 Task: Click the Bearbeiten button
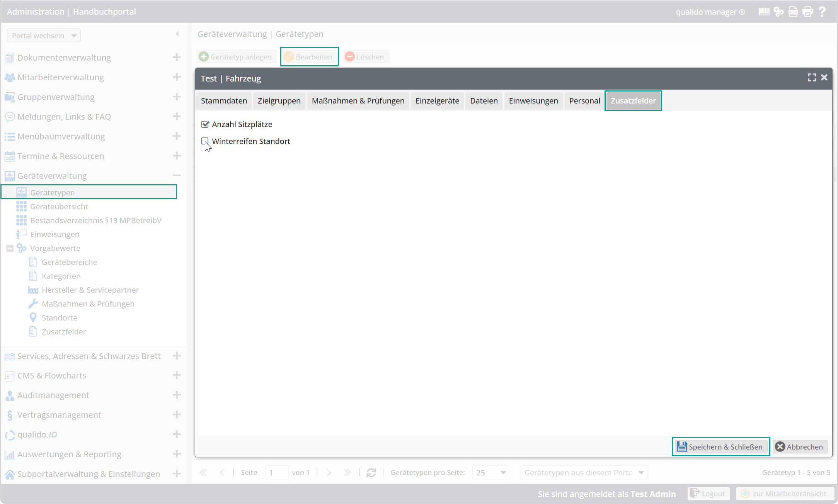tap(309, 57)
